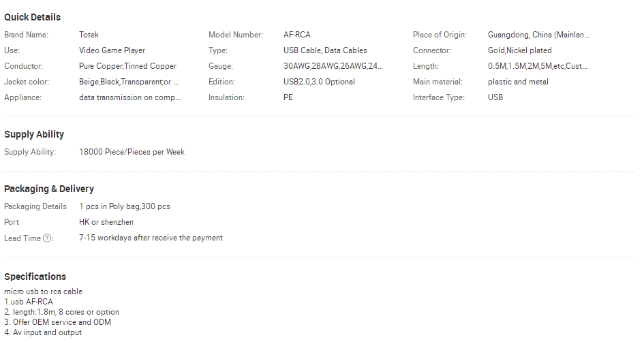Image resolution: width=644 pixels, height=346 pixels.
Task: Click the 7-15 workdays lead time text
Action: (151, 238)
